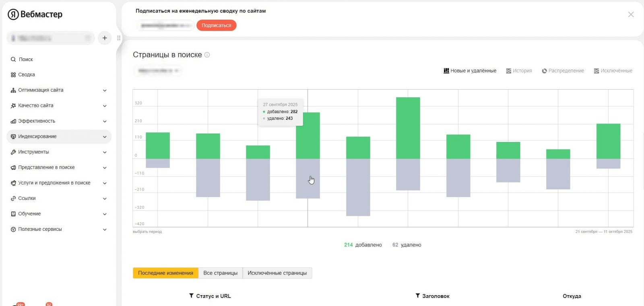The width and height of the screenshot is (644, 306).
Task: Collapse the Индексирование section chevron
Action: click(x=105, y=137)
